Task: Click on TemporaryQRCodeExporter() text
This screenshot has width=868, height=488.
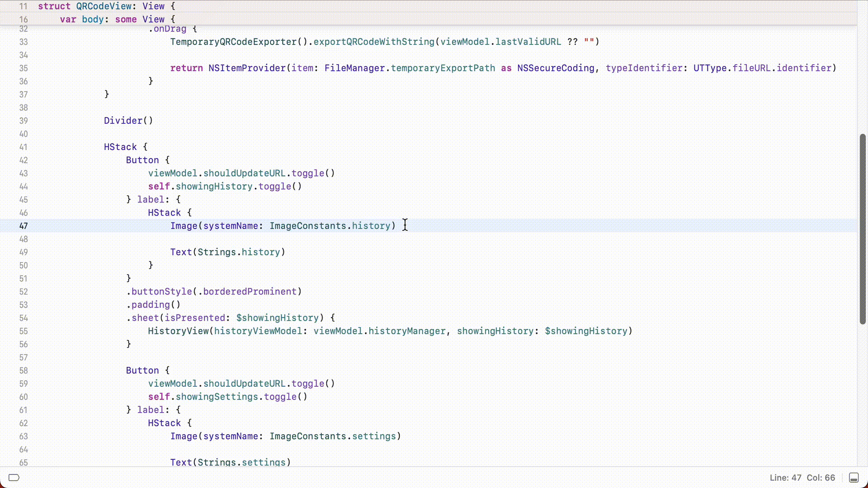Action: click(239, 42)
